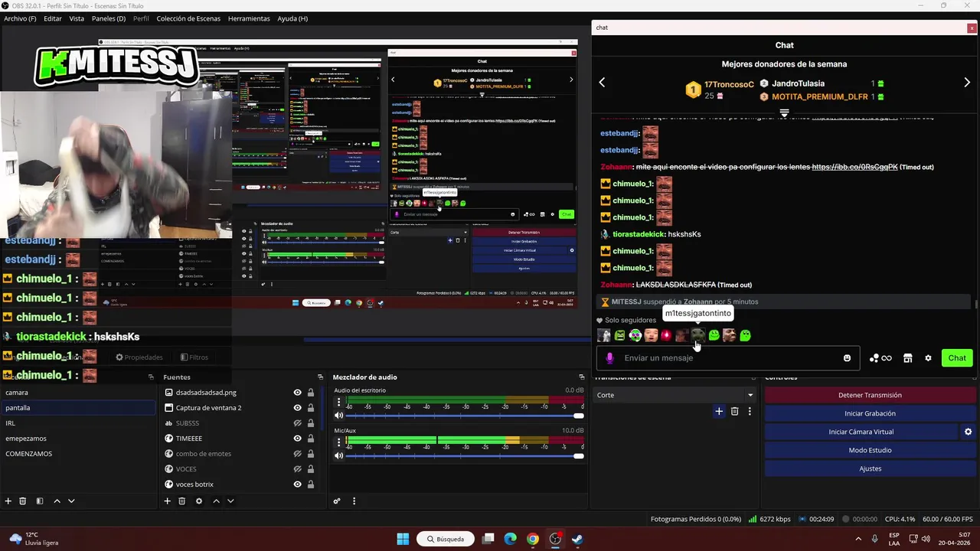The height and width of the screenshot is (551, 980).
Task: Open Ajustes from the controls panel
Action: click(870, 468)
